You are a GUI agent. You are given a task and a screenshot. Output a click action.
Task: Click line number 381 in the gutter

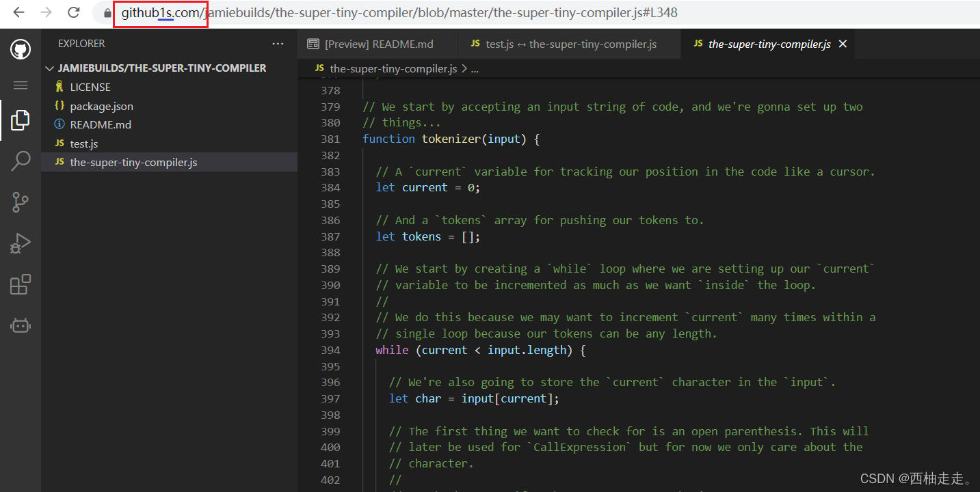(x=330, y=139)
